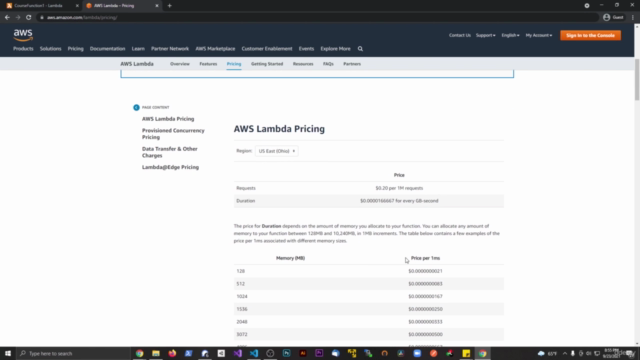Open File Explorer from the taskbar

coord(156,353)
